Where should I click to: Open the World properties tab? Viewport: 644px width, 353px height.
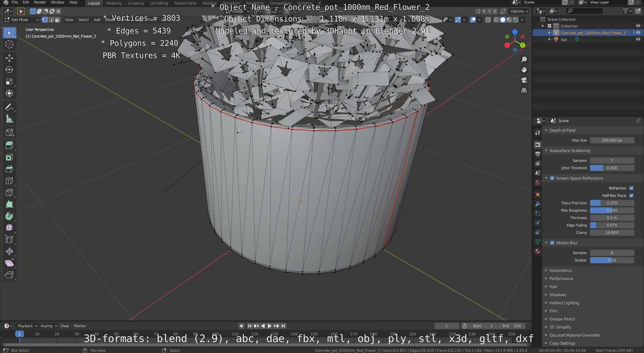[538, 183]
